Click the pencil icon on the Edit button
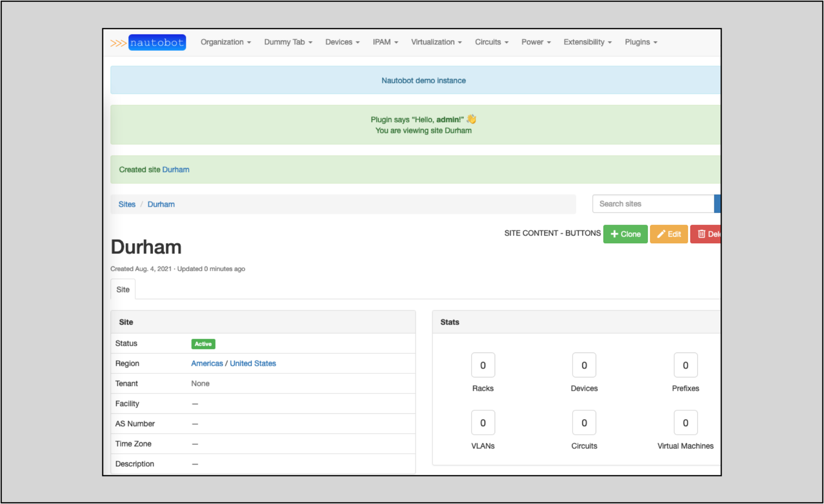This screenshot has height=504, width=824. coord(661,234)
